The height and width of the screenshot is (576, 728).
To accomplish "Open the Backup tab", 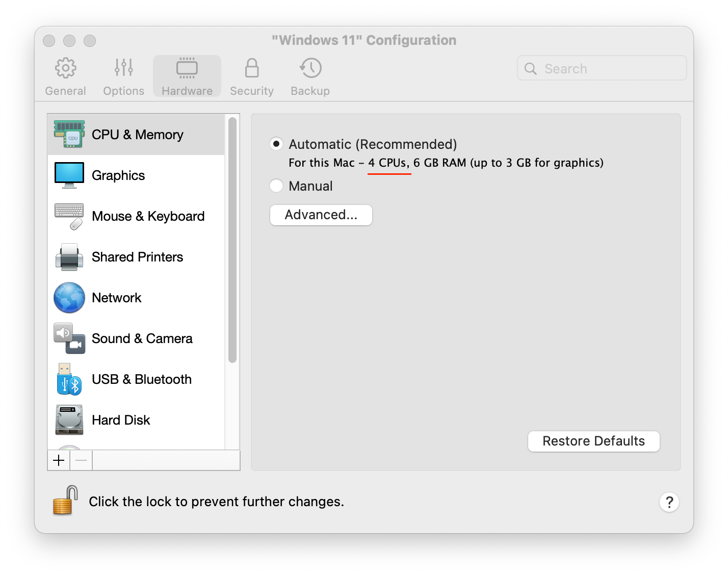I will coord(310,76).
